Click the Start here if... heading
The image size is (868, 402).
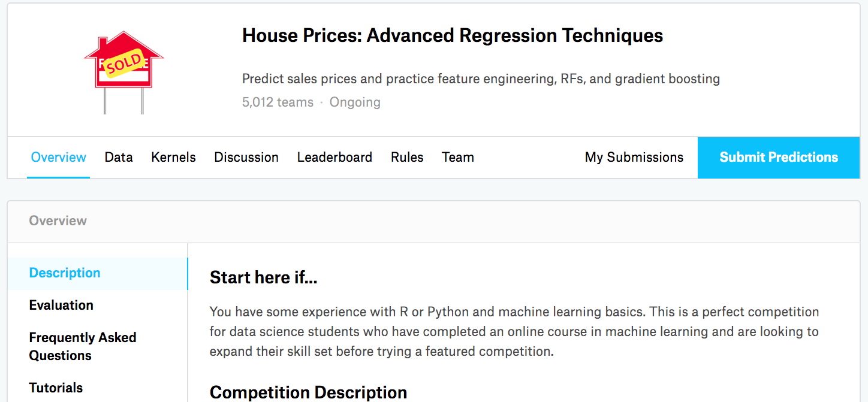263,278
